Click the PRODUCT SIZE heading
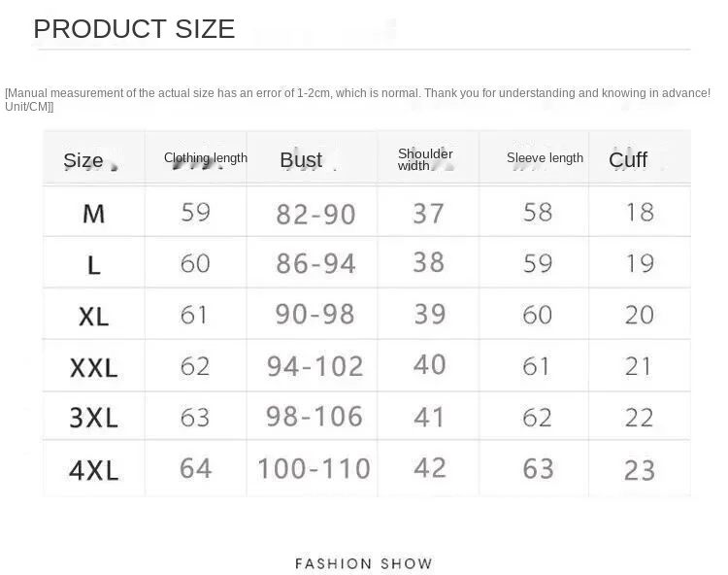The height and width of the screenshot is (575, 728). [x=134, y=29]
